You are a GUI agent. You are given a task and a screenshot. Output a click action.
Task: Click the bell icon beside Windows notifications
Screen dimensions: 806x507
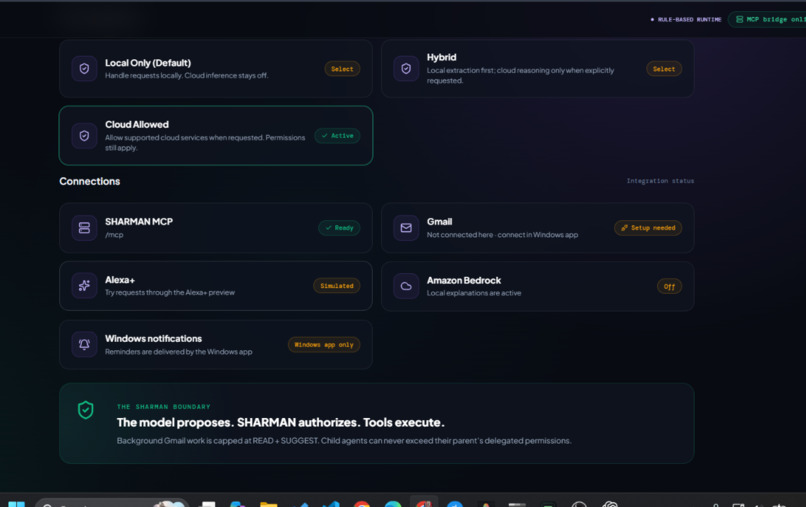click(x=84, y=345)
